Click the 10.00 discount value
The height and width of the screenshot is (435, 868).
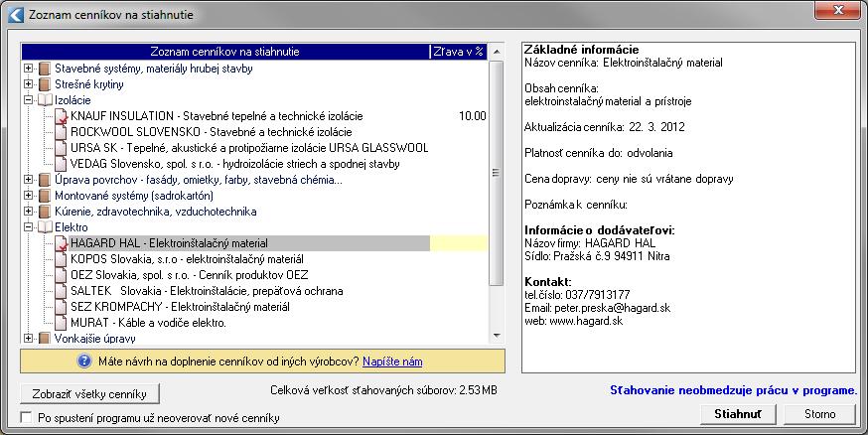[472, 116]
